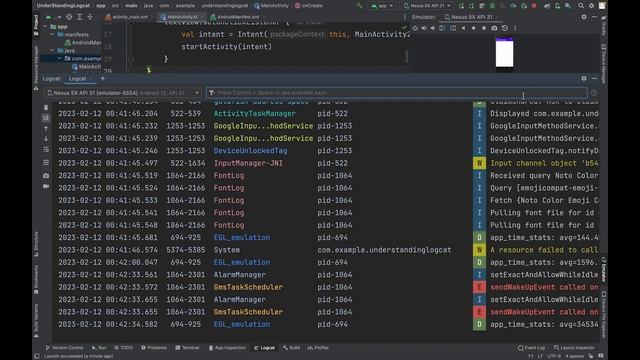Open Search Everywhere with the magnifier icon
This screenshot has height=360, width=640.
click(581, 6)
